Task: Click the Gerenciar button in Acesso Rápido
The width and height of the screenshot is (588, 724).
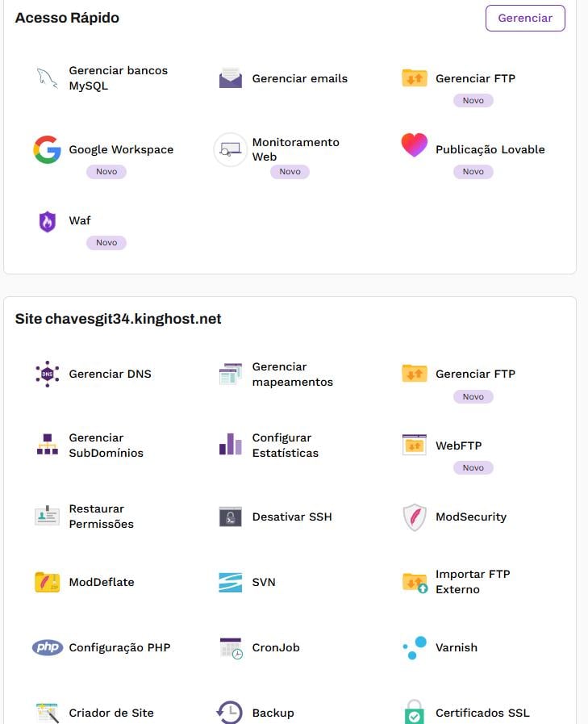Action: [x=525, y=18]
